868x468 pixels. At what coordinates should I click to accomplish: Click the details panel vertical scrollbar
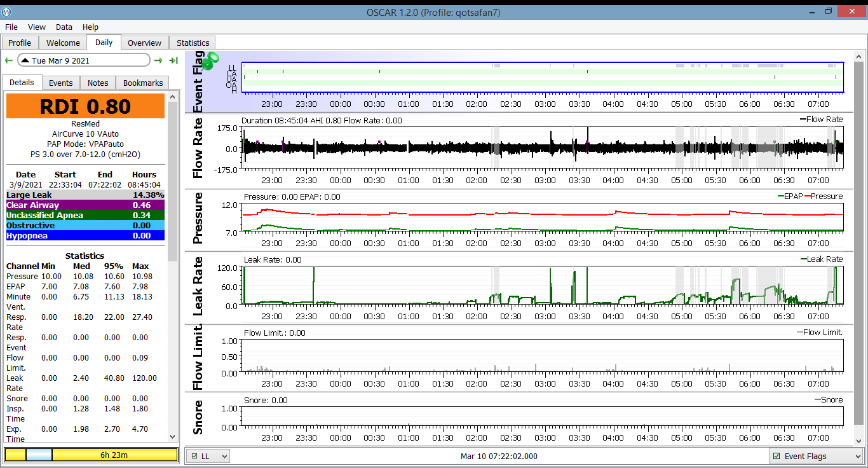click(172, 267)
